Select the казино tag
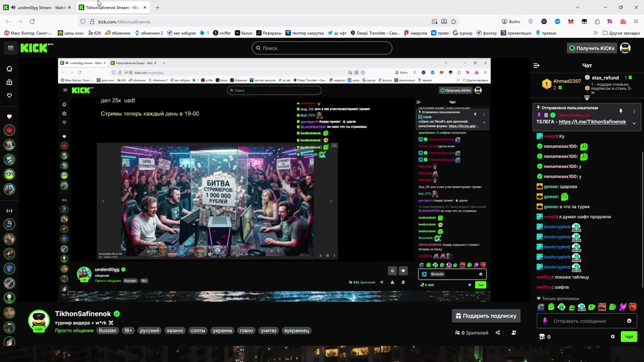This screenshot has width=644, height=362. pyautogui.click(x=175, y=330)
